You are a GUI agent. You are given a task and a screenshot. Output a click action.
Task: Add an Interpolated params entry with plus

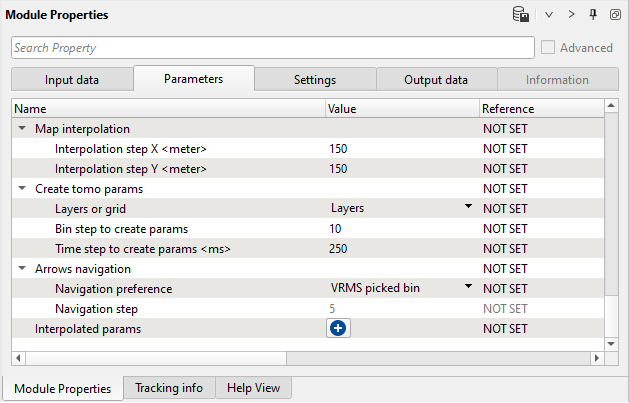(x=338, y=328)
